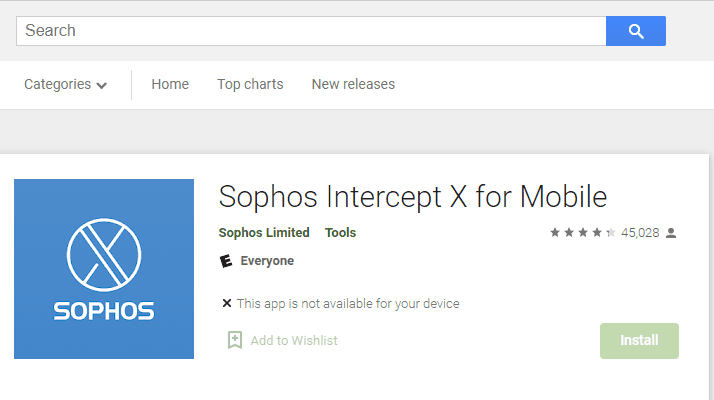Open the Home tab
This screenshot has height=400, width=714.
170,84
